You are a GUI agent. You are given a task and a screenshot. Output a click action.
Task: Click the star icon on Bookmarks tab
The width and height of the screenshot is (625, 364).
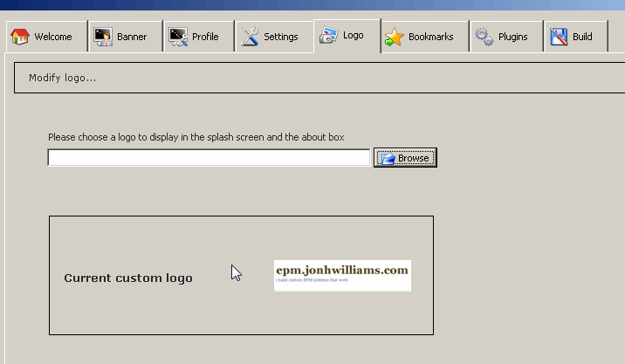[395, 38]
